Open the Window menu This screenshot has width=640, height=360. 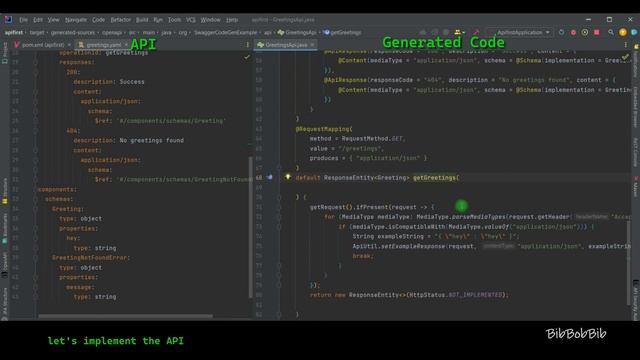pyautogui.click(x=211, y=20)
